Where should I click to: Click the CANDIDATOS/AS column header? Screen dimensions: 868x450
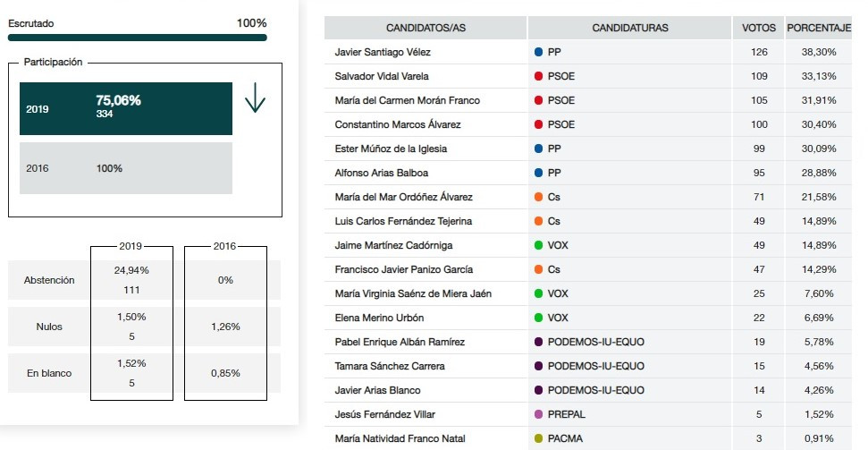426,28
